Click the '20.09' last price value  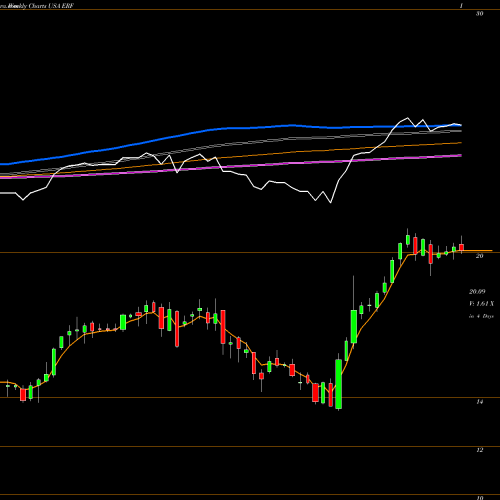(x=477, y=292)
